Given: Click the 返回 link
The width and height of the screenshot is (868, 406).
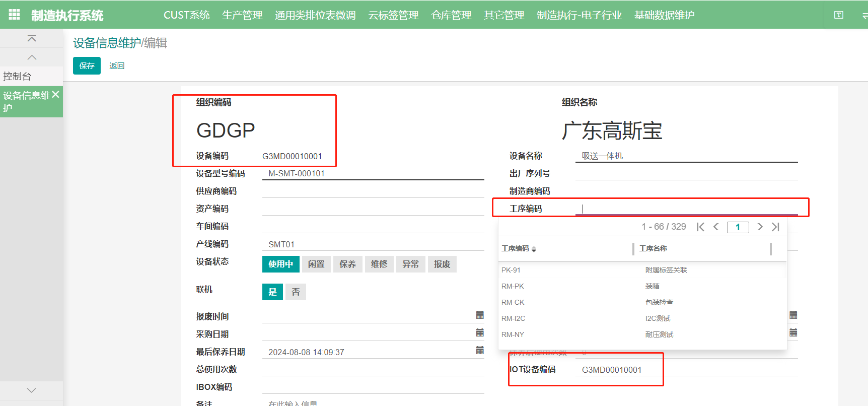Looking at the screenshot, I should (x=117, y=66).
